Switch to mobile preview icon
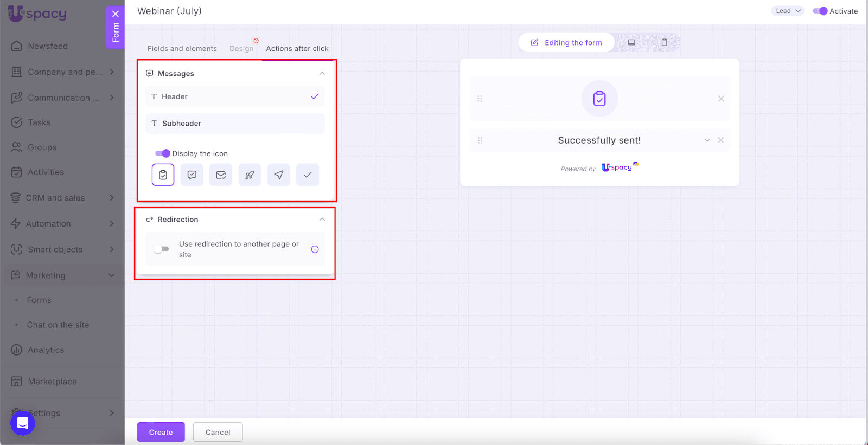Viewport: 868px width, 445px height. point(664,42)
